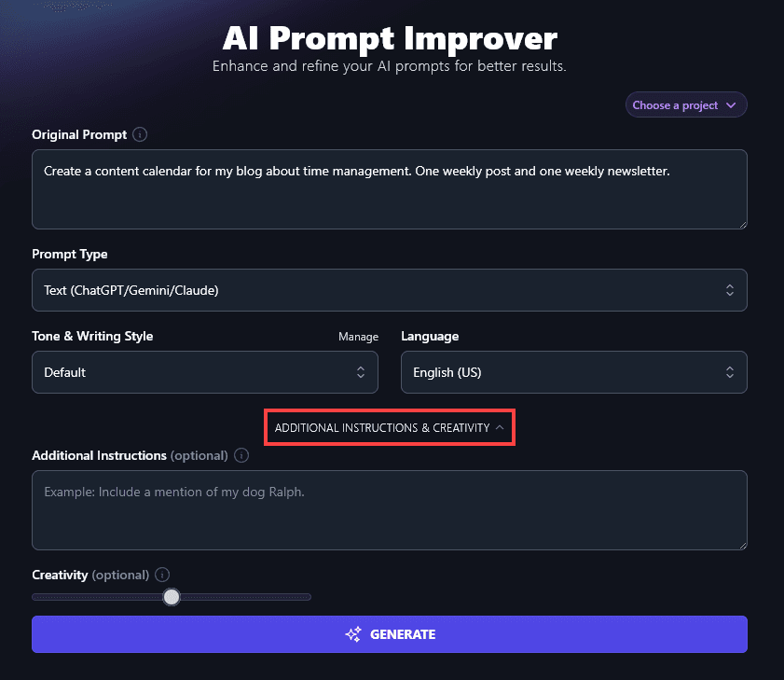This screenshot has height=680, width=784.
Task: Click the Generate button
Action: (390, 634)
